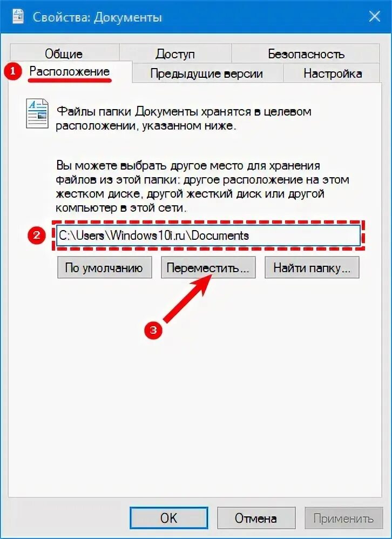Switch to the Доступ tab
The image size is (392, 539).
[x=175, y=53]
